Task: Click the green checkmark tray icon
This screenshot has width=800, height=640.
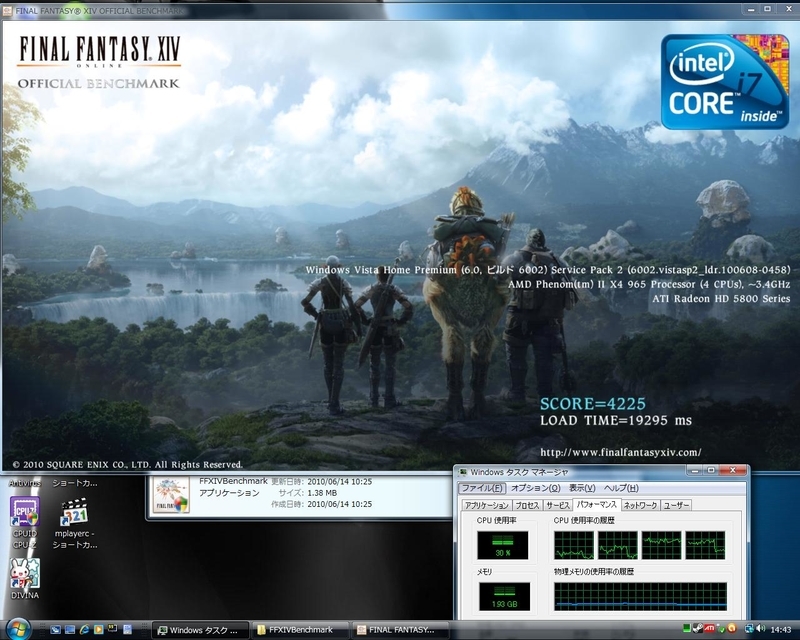Action: tap(721, 629)
